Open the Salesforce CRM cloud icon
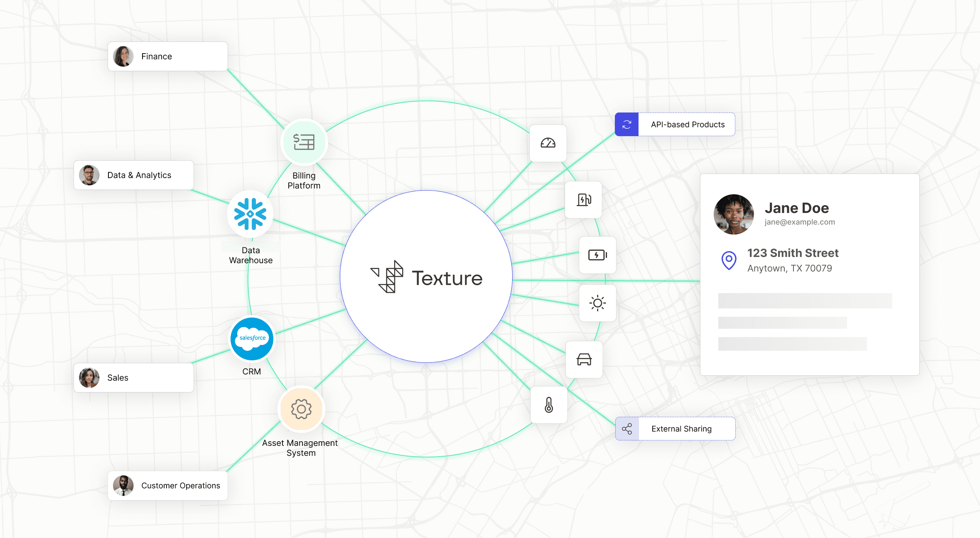 (251, 339)
